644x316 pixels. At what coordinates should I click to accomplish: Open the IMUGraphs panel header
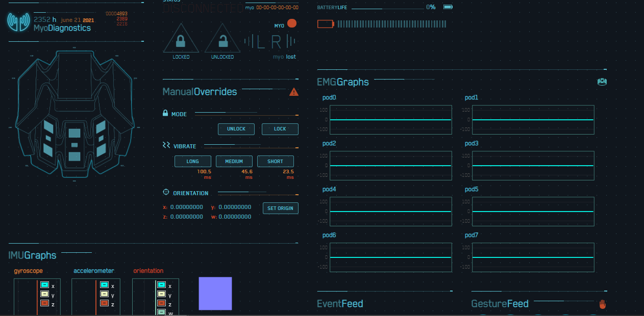tap(33, 255)
